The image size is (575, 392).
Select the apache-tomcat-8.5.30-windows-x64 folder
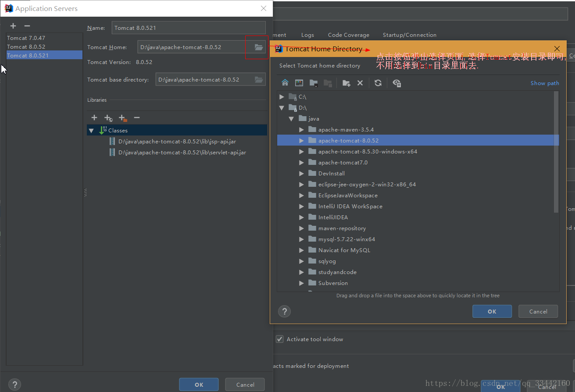[x=368, y=151]
